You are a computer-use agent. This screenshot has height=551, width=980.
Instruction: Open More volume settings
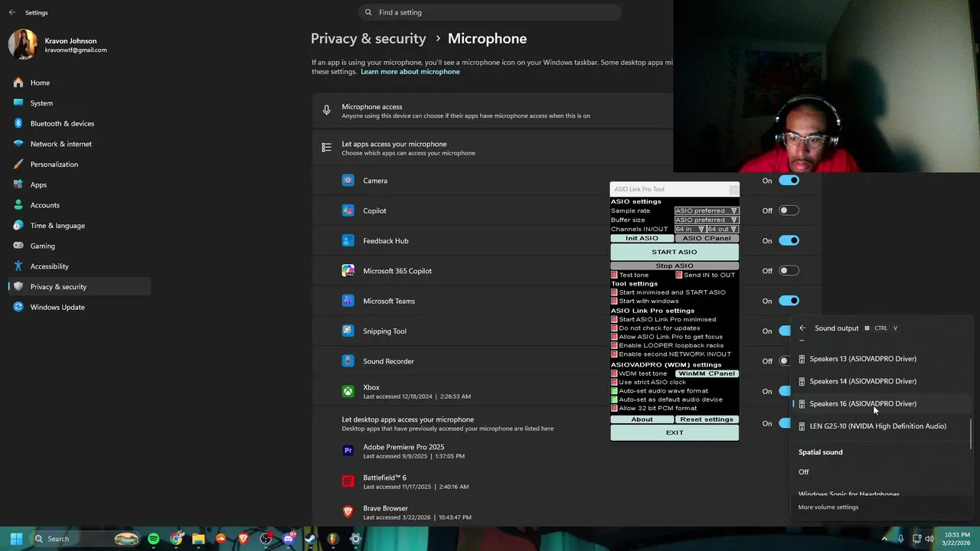[828, 507]
